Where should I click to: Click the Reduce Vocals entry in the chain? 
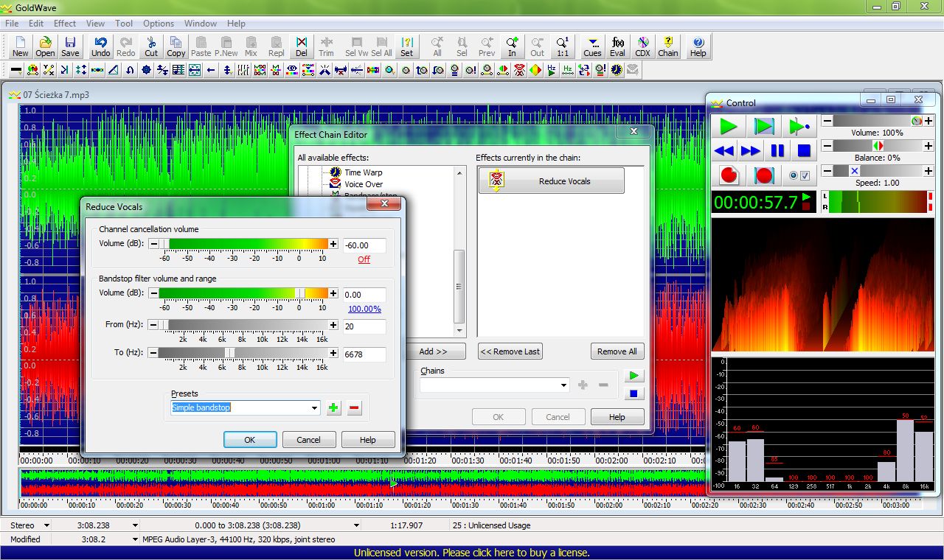tap(552, 181)
